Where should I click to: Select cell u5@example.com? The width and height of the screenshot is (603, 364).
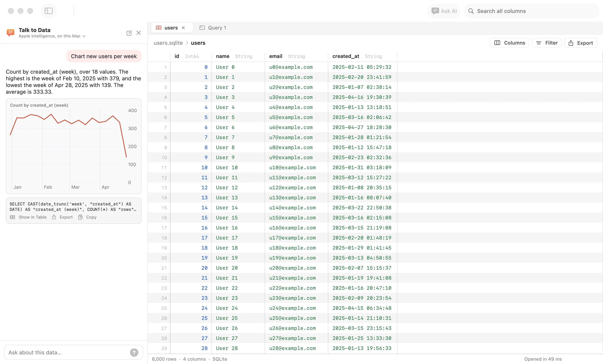(x=296, y=117)
